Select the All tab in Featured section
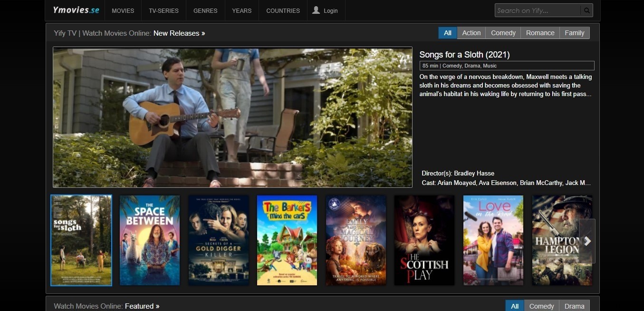Image resolution: width=644 pixels, height=311 pixels. coord(515,306)
